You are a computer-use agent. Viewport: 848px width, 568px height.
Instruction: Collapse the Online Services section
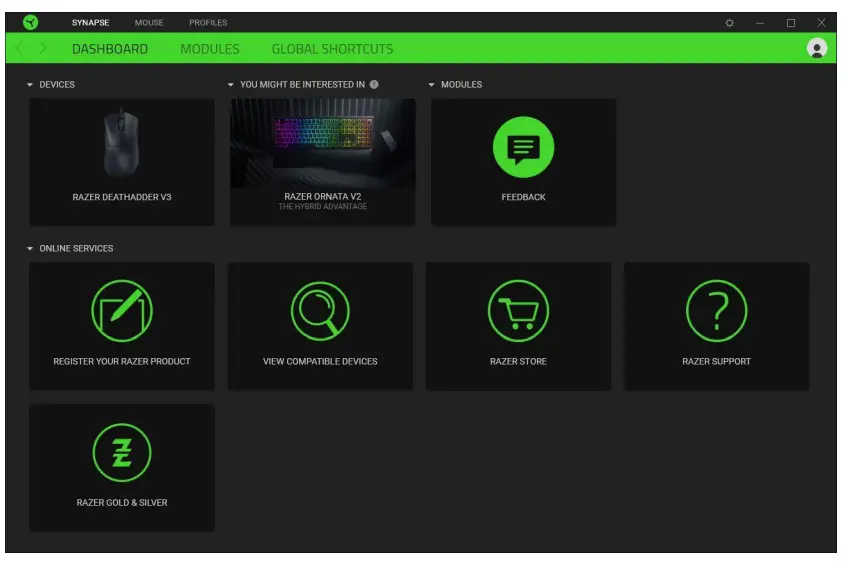coord(30,249)
